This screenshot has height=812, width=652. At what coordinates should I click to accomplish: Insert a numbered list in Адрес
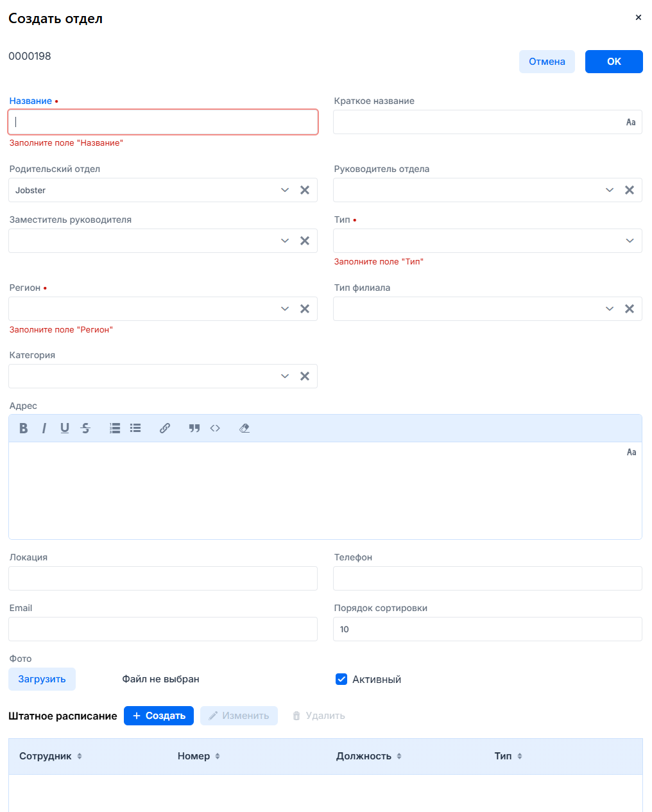tap(115, 428)
